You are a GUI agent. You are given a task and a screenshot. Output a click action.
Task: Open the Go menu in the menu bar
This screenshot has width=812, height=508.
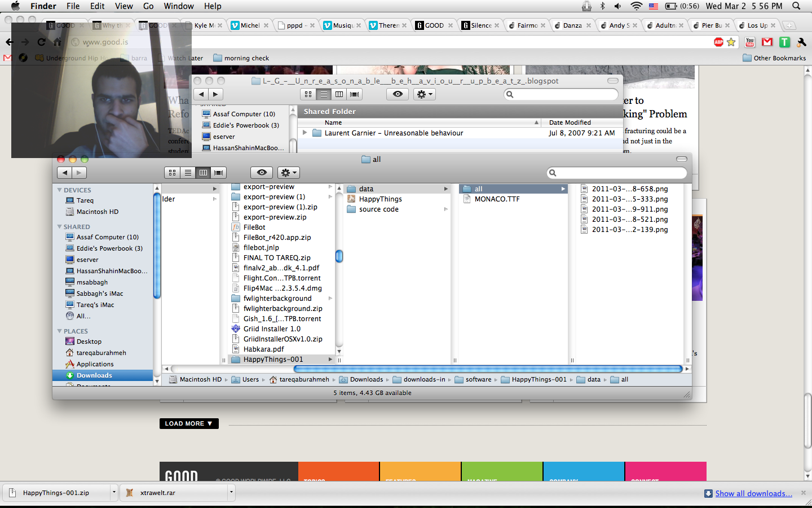(x=148, y=6)
